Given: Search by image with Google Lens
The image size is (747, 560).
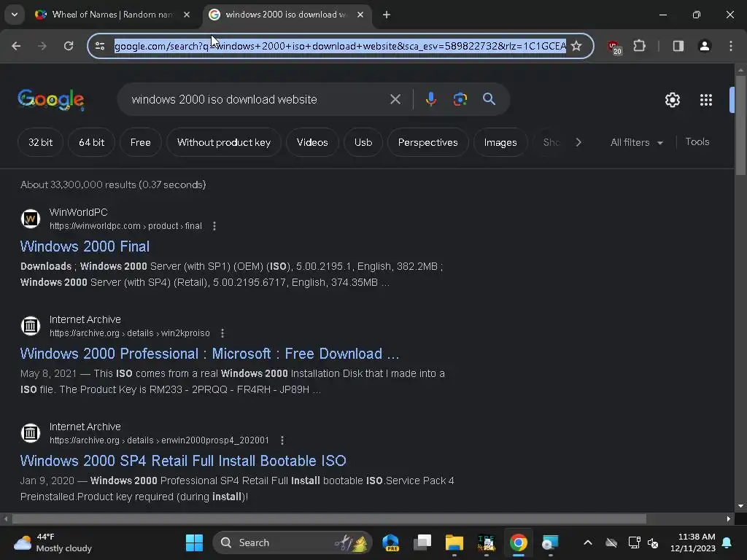Looking at the screenshot, I should coord(460,99).
